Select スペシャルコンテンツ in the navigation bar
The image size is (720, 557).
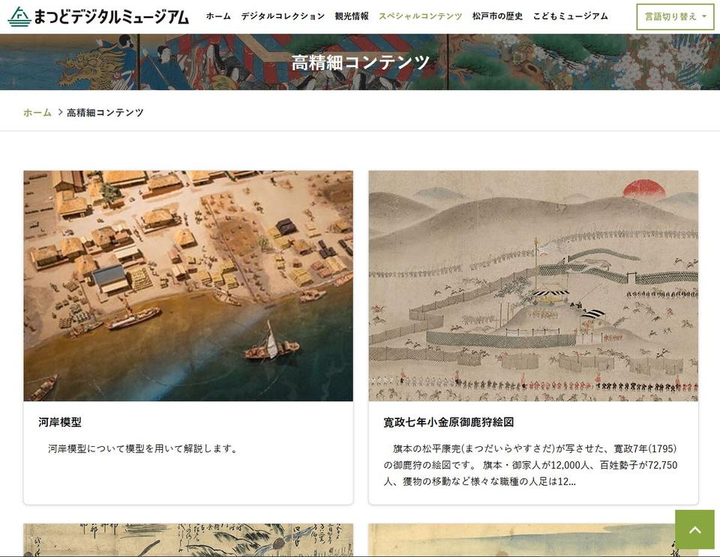(420, 17)
